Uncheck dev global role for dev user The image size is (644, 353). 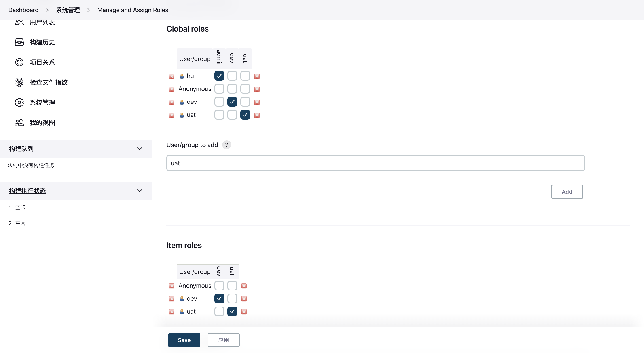pyautogui.click(x=232, y=102)
